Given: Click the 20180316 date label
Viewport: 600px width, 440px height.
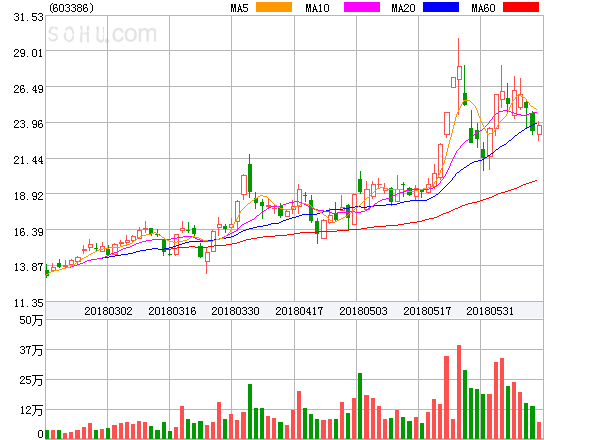Looking at the screenshot, I should (172, 311).
